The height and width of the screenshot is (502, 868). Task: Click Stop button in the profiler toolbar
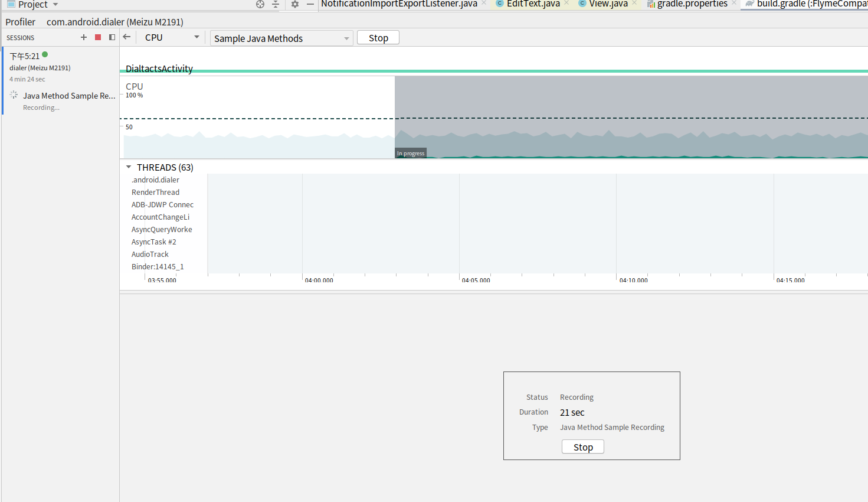[x=378, y=38]
